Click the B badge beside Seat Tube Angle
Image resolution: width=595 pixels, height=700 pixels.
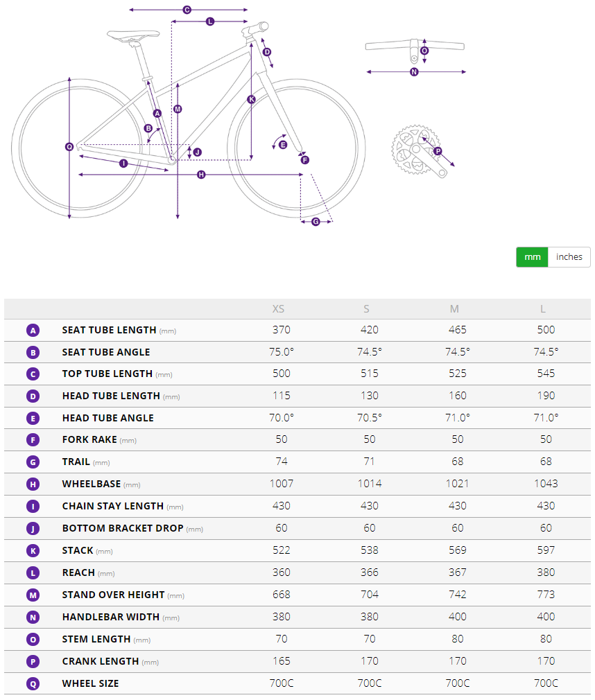(x=33, y=352)
